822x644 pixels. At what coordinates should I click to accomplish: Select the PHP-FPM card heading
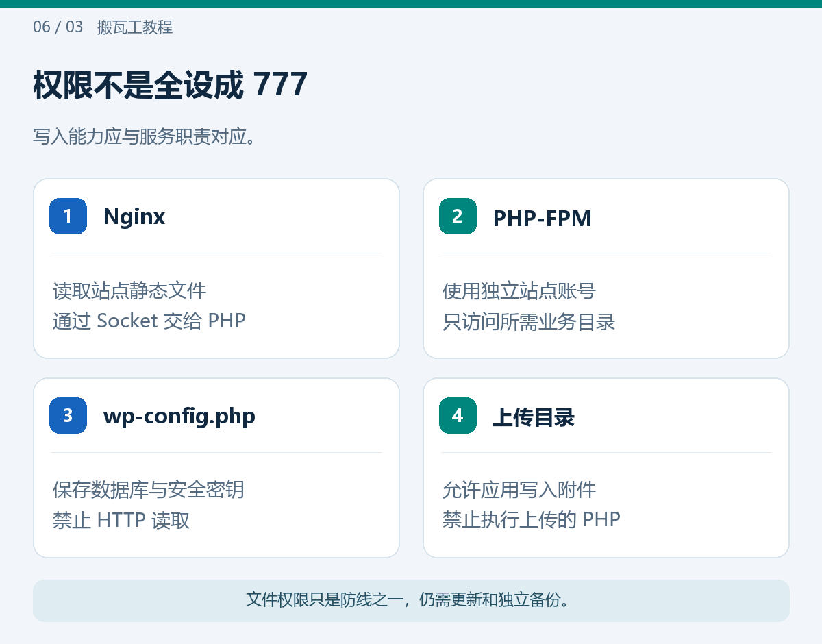[x=542, y=218]
